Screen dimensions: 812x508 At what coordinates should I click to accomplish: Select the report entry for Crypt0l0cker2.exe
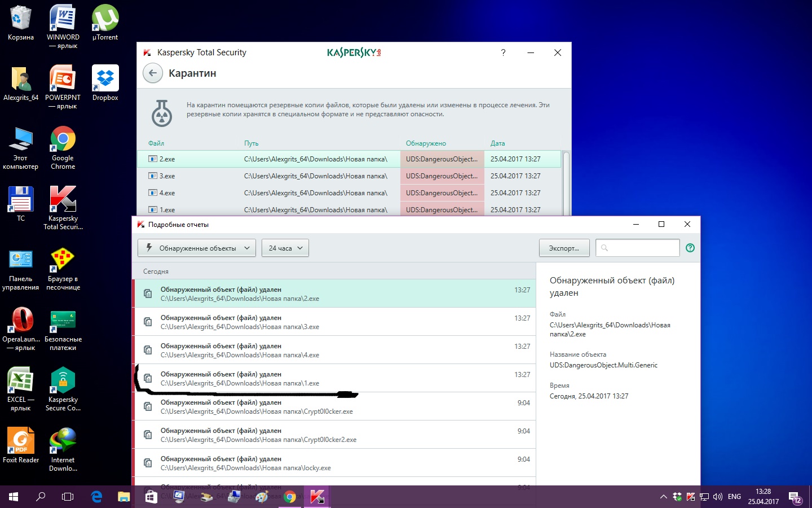(x=334, y=435)
